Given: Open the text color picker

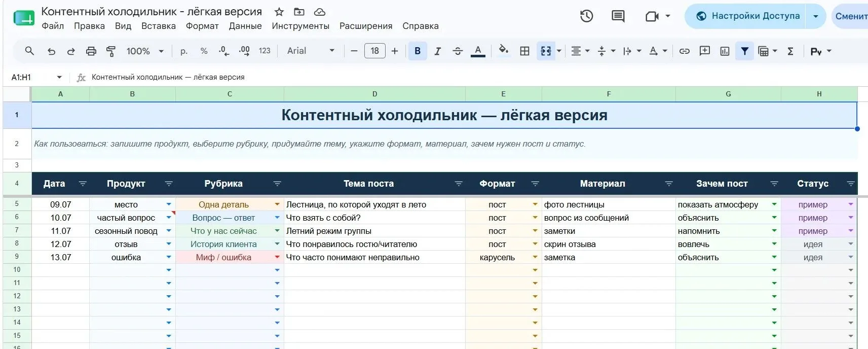Looking at the screenshot, I should point(478,51).
